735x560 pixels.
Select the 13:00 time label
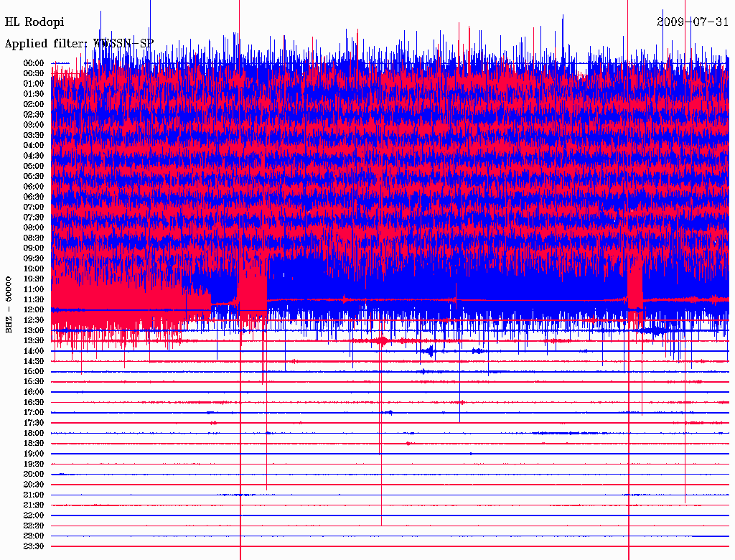(34, 331)
